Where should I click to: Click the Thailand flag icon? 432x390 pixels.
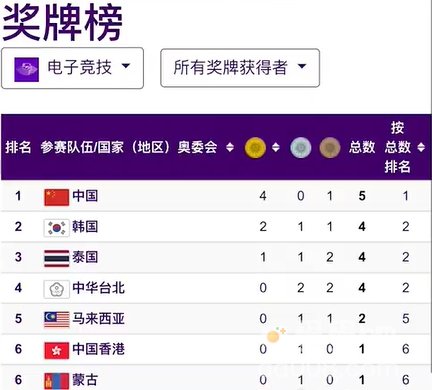57,258
